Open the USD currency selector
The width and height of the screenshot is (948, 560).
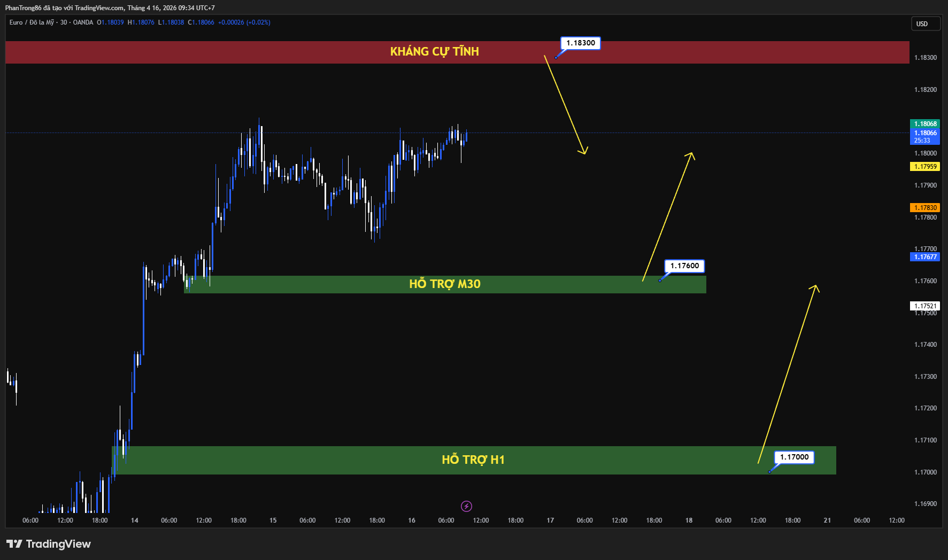pyautogui.click(x=926, y=24)
